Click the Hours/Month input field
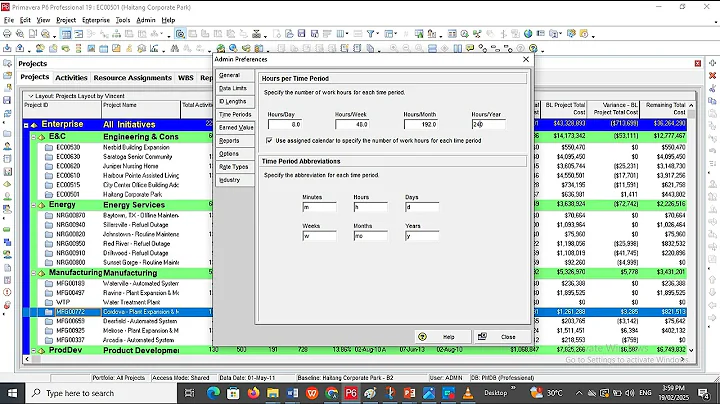 coord(421,124)
